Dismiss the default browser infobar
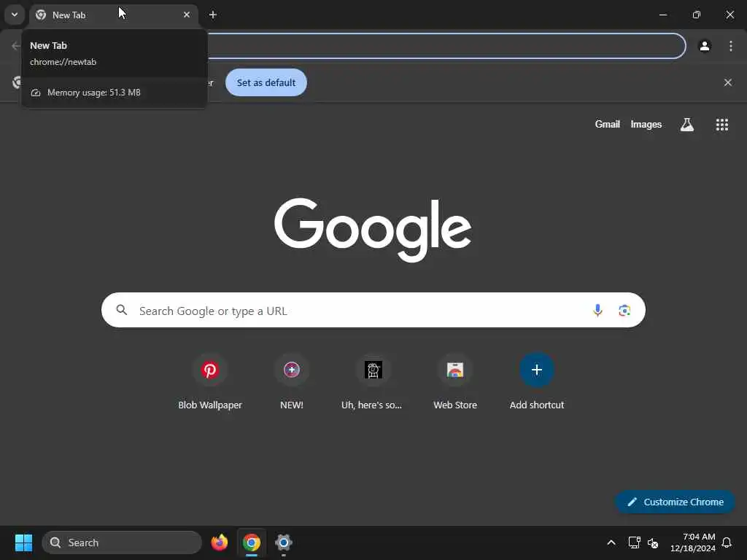The image size is (747, 560). [x=727, y=82]
